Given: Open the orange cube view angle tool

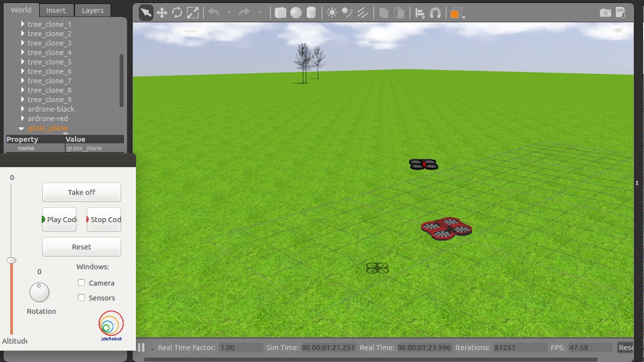Looking at the screenshot, I should pos(455,14).
